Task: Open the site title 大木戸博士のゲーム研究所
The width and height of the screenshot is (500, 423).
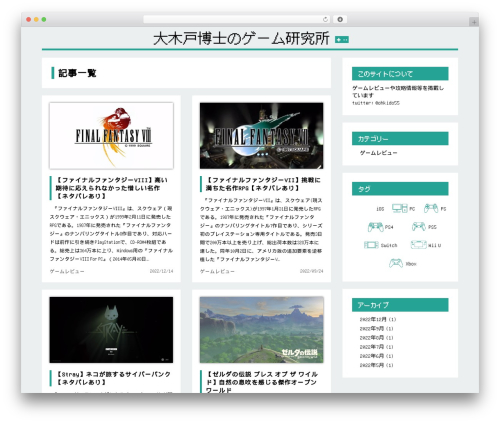Action: (x=241, y=39)
